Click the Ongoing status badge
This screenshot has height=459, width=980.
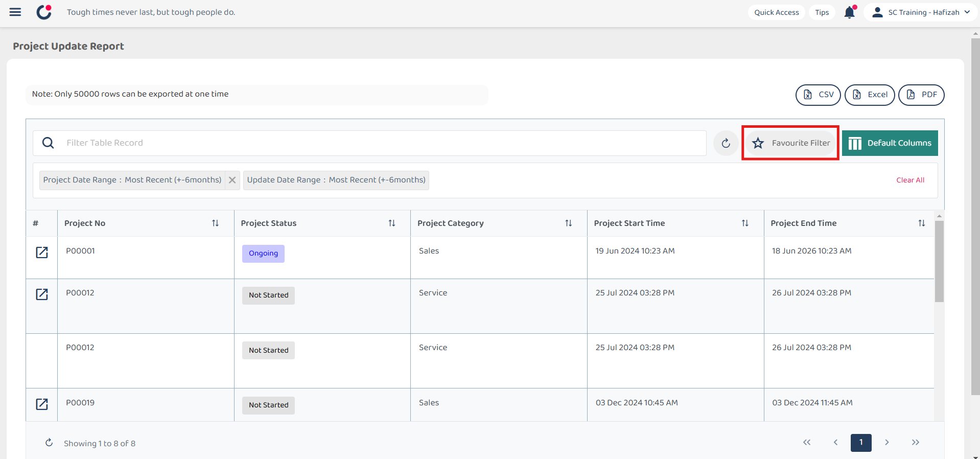[263, 254]
